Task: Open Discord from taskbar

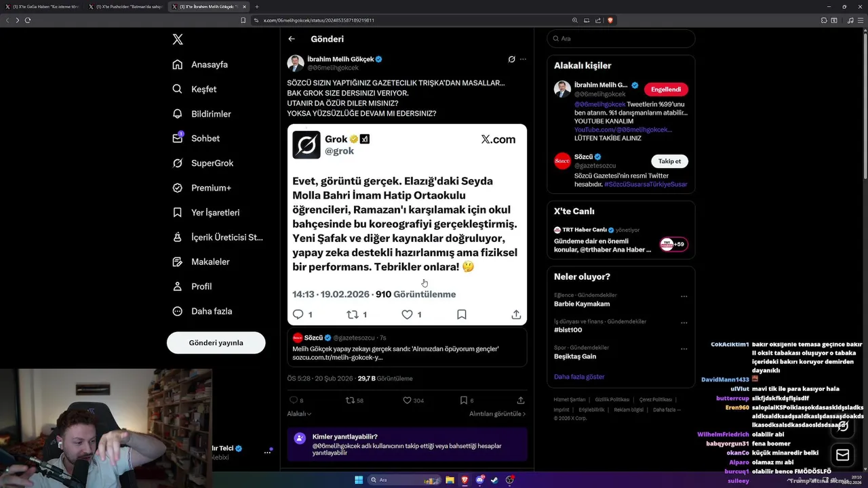Action: pyautogui.click(x=480, y=480)
